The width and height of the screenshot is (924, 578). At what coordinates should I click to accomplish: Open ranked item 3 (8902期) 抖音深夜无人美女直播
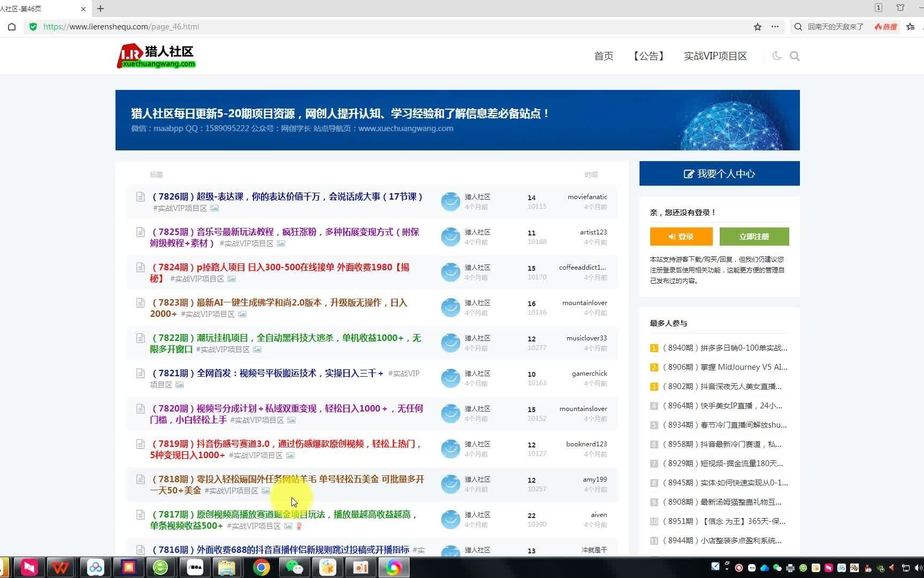tap(722, 386)
